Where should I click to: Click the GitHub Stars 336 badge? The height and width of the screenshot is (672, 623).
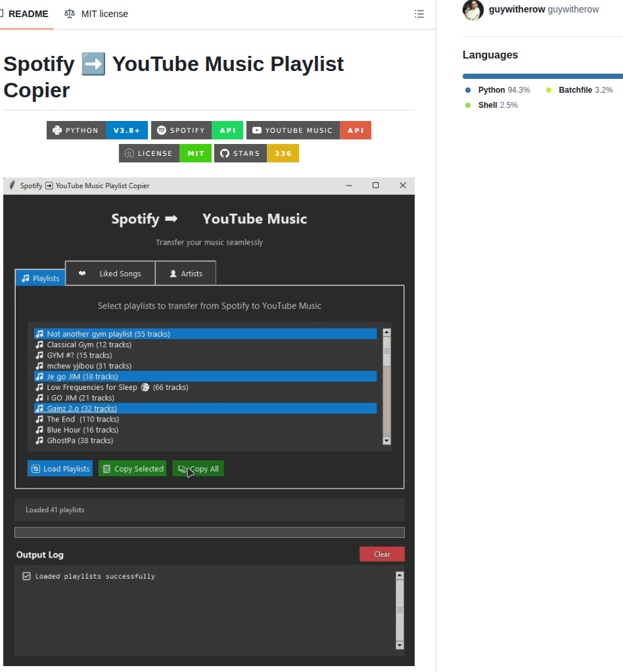tap(256, 153)
